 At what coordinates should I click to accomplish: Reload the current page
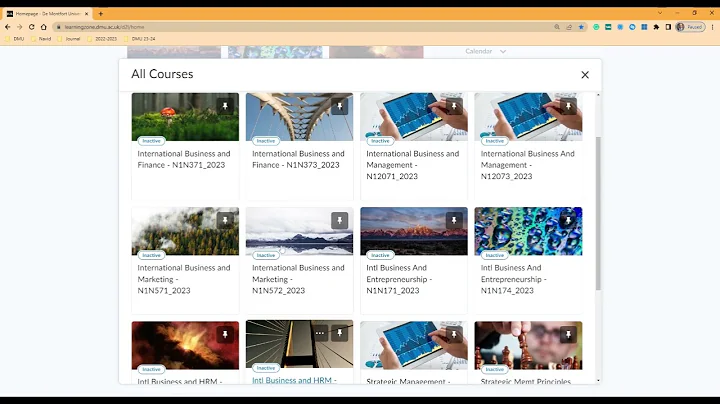pos(31,27)
